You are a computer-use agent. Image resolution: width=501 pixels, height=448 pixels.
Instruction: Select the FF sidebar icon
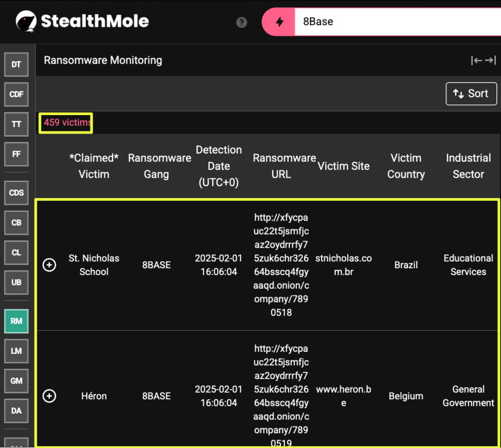click(16, 155)
